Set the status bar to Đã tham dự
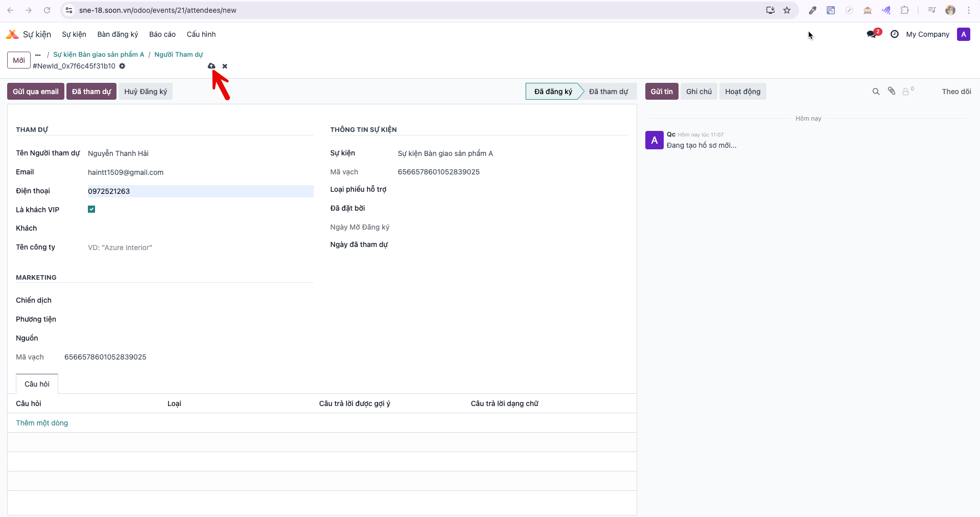This screenshot has height=517, width=980. point(609,92)
